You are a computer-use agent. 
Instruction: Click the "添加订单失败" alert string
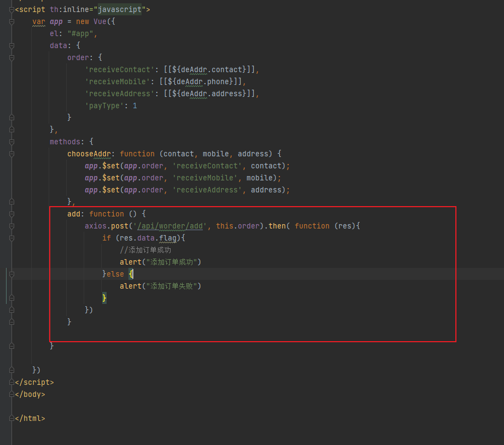(x=172, y=286)
